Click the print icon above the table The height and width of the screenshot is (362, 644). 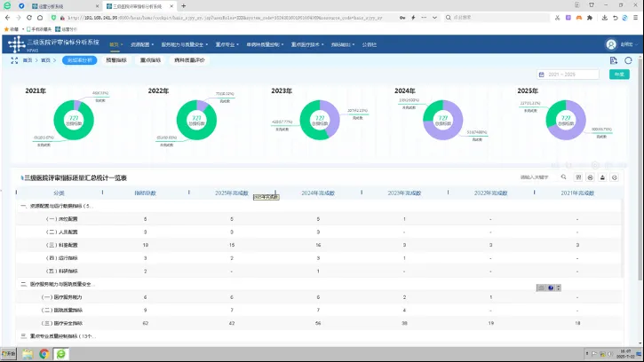click(589, 177)
